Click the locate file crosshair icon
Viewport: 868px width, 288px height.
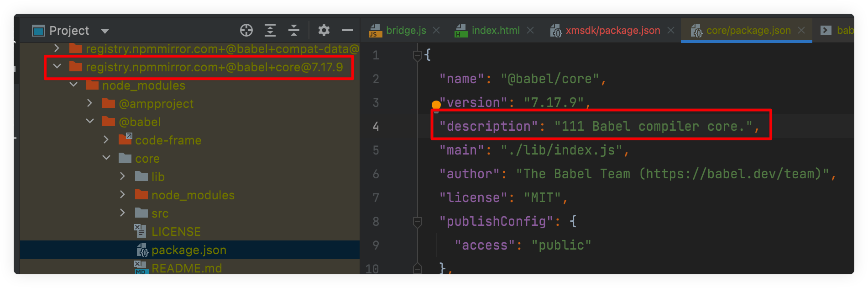246,30
